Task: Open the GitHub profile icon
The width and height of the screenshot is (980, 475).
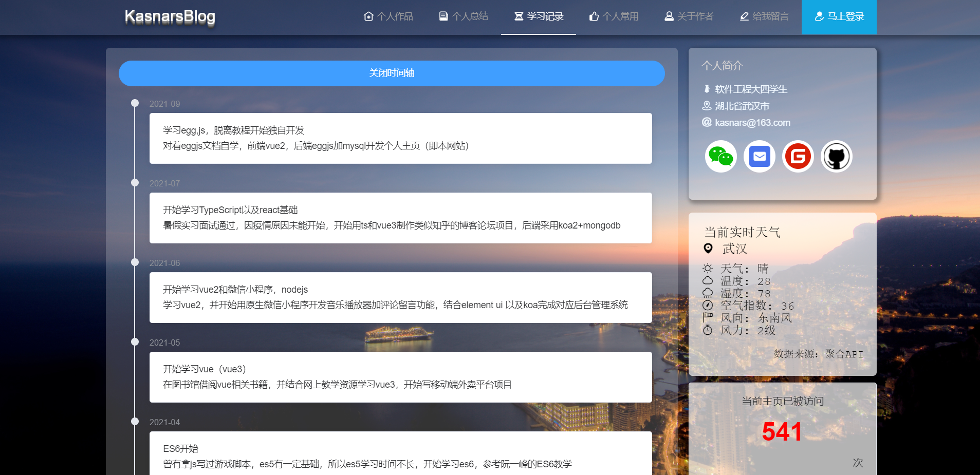Action: pyautogui.click(x=836, y=156)
